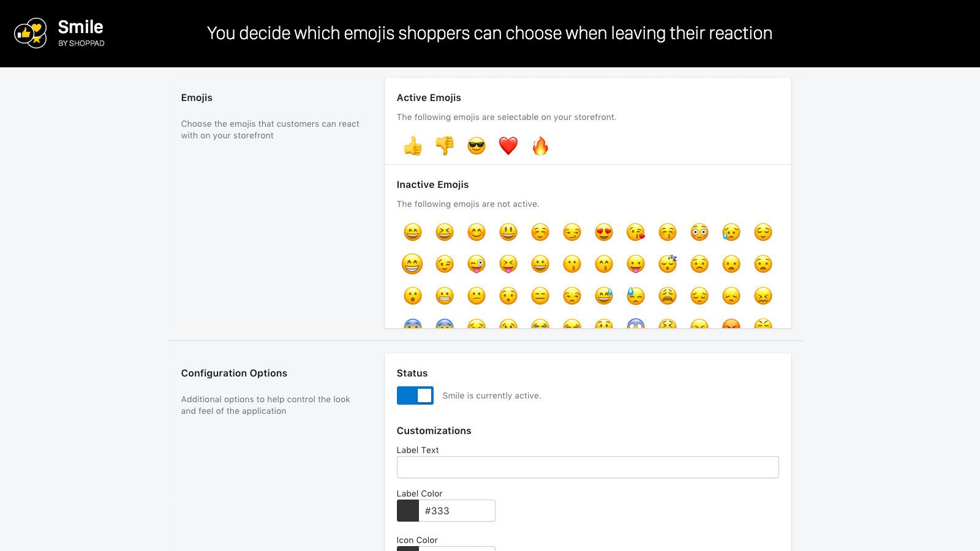
Task: Click inside the Label Text field
Action: [x=587, y=467]
